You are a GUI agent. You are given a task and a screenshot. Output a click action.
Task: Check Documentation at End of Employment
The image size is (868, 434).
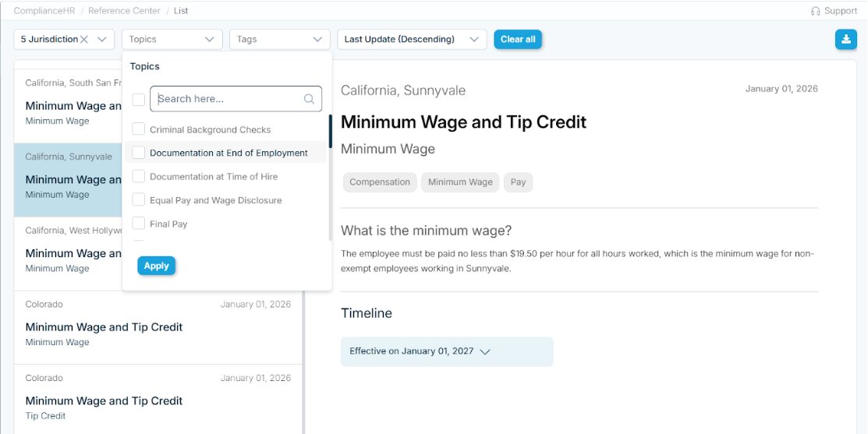(139, 153)
